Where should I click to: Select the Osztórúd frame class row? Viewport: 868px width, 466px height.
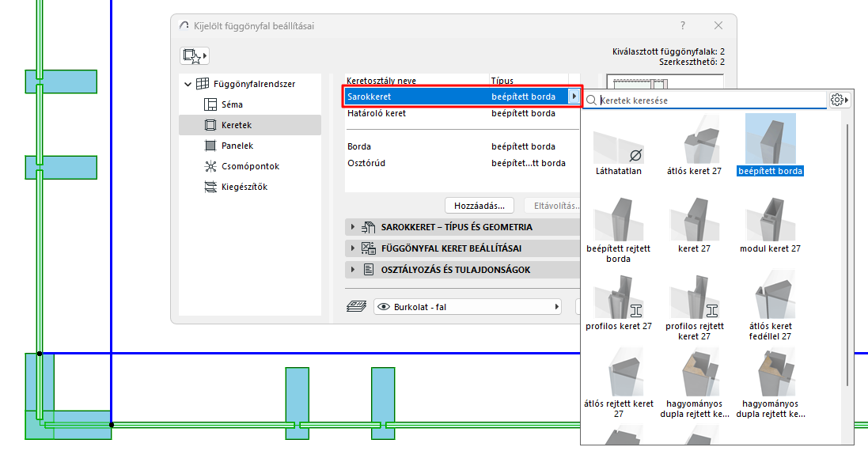tap(462, 163)
